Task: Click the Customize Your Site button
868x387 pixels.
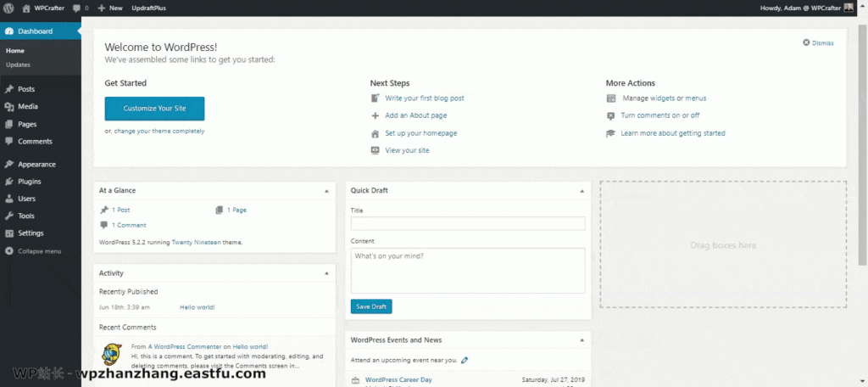Action: [x=154, y=109]
